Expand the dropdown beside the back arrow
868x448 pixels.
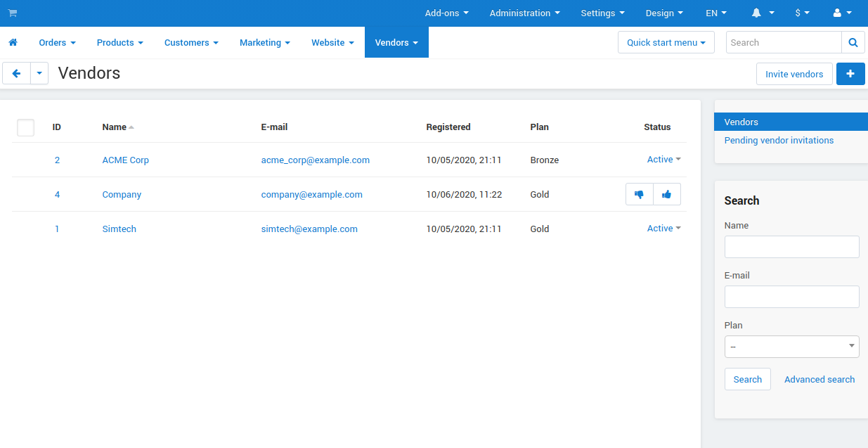(39, 73)
